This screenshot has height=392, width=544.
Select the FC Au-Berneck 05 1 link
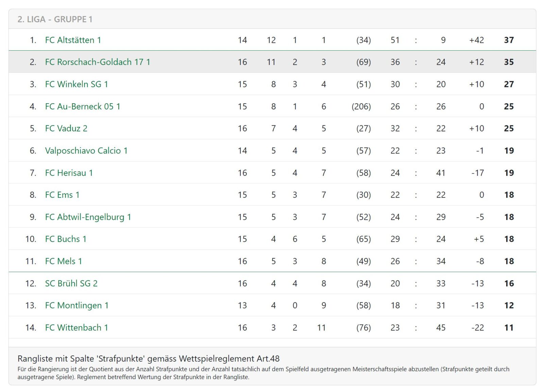[x=82, y=107]
